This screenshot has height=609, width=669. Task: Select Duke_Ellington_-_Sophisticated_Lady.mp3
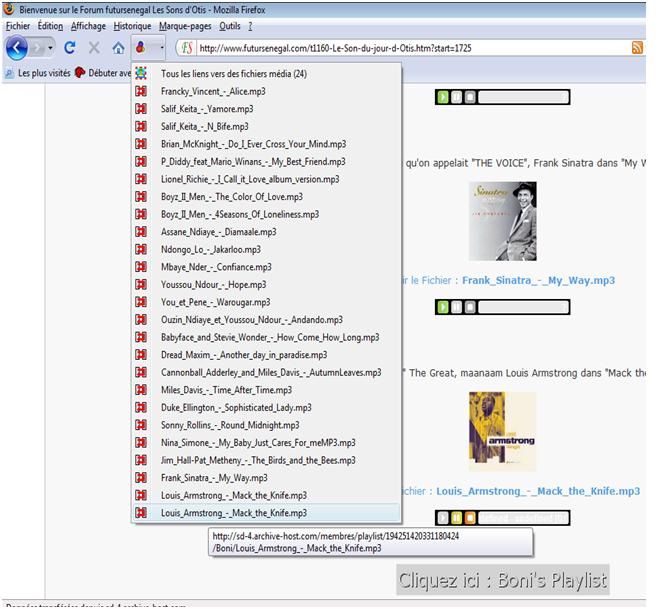[266, 407]
